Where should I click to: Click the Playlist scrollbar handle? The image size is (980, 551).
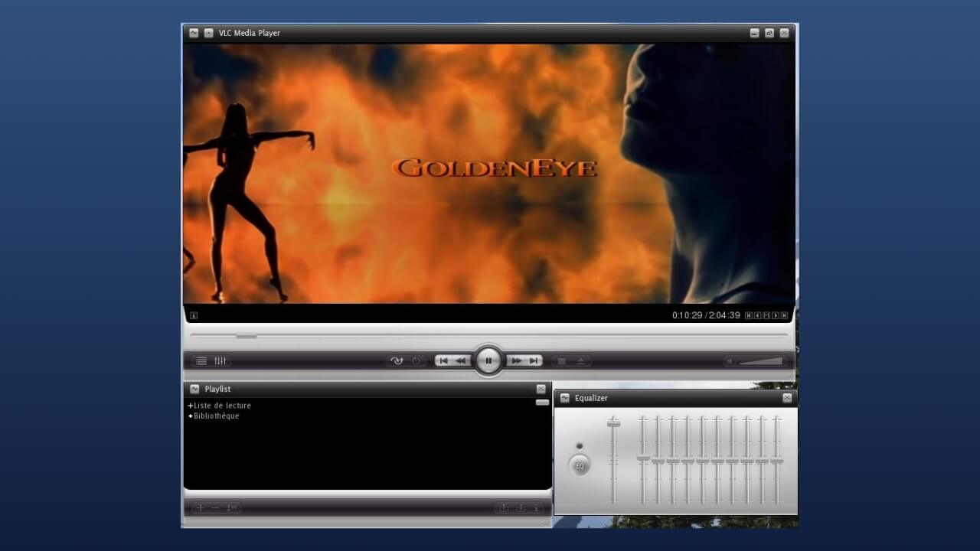tap(542, 402)
